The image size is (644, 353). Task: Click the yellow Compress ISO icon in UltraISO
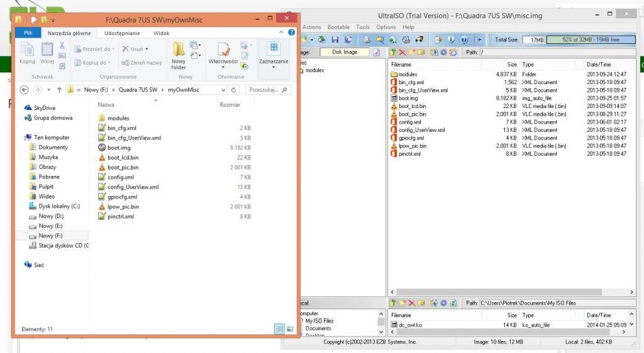pyautogui.click(x=380, y=40)
